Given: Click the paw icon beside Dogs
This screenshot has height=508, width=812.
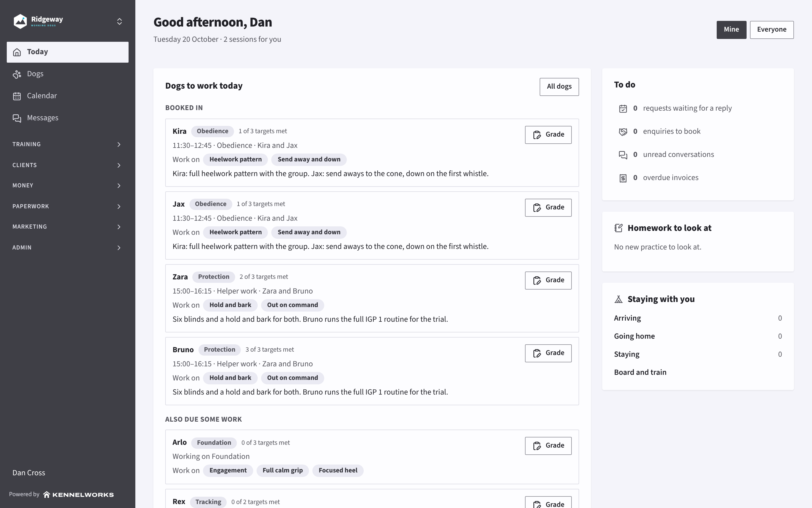Looking at the screenshot, I should pyautogui.click(x=17, y=74).
